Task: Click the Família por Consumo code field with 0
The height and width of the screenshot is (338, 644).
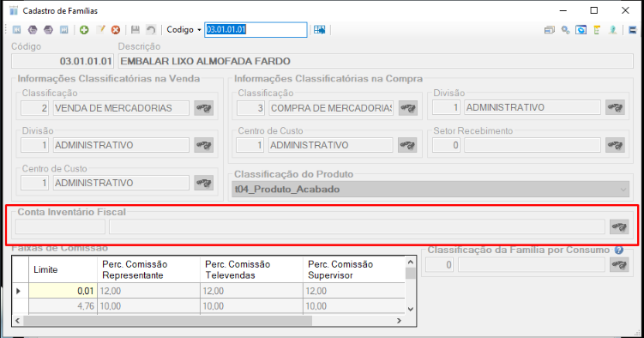Action: pyautogui.click(x=439, y=265)
